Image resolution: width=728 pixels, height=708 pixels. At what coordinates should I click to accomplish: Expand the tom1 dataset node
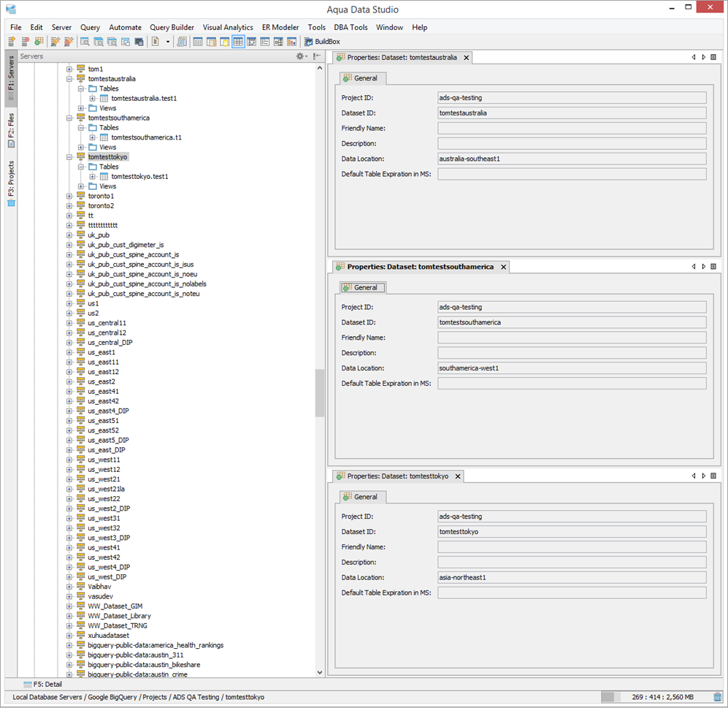click(x=69, y=69)
